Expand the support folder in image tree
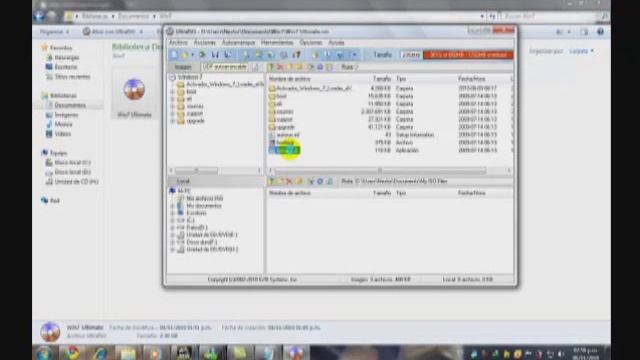The height and width of the screenshot is (360, 640). click(x=173, y=114)
